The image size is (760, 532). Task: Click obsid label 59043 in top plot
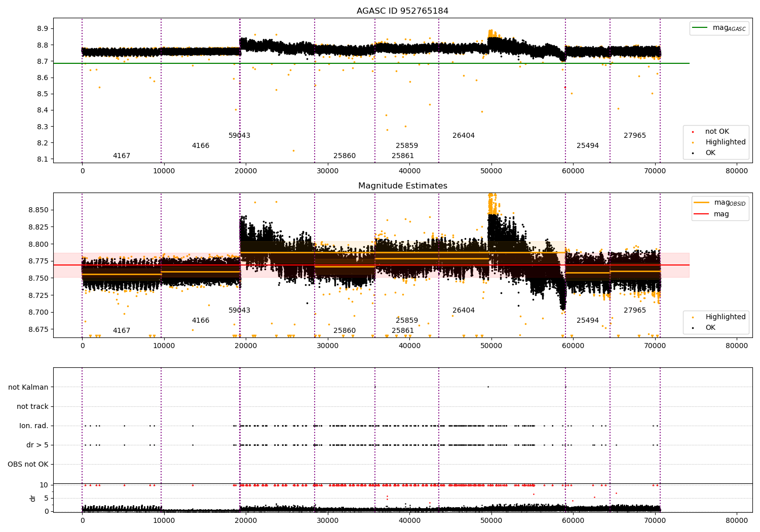[x=239, y=136]
